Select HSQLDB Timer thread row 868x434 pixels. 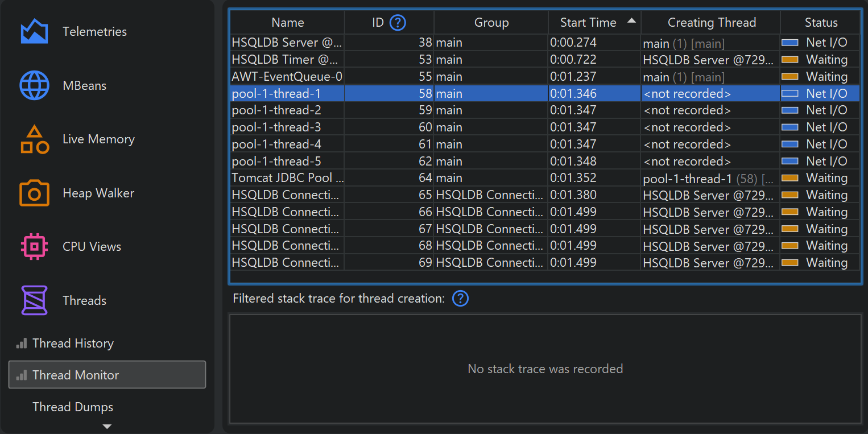285,60
